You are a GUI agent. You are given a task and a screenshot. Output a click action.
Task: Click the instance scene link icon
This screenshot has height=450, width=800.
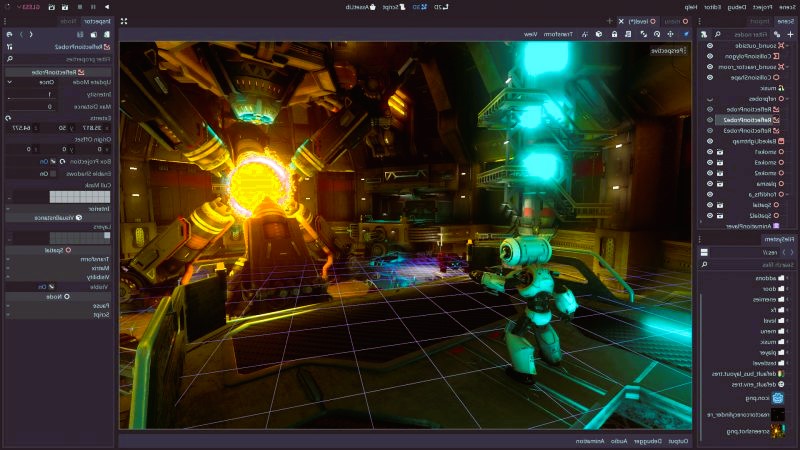click(776, 33)
